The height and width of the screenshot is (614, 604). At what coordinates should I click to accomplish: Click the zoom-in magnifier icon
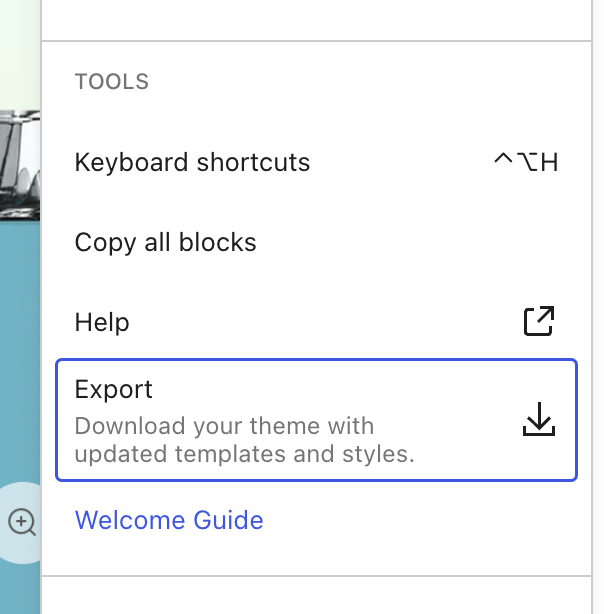click(22, 522)
